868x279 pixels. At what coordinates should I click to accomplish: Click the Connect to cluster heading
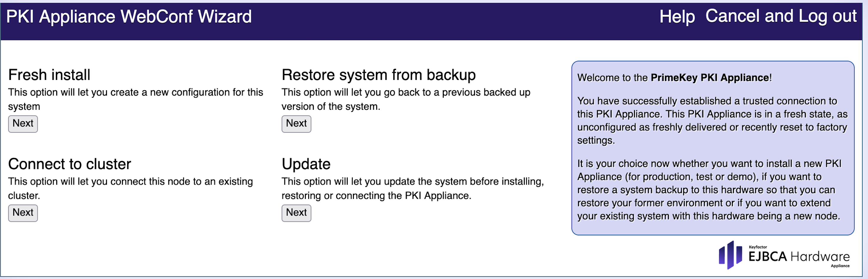click(x=70, y=164)
